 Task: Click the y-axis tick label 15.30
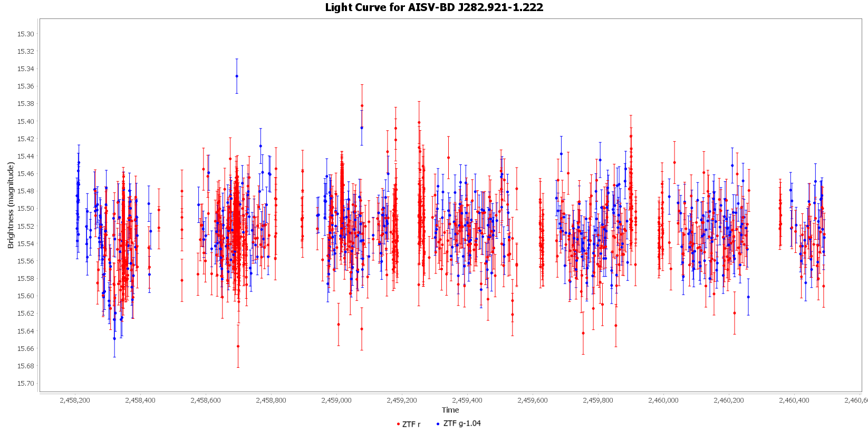click(25, 34)
